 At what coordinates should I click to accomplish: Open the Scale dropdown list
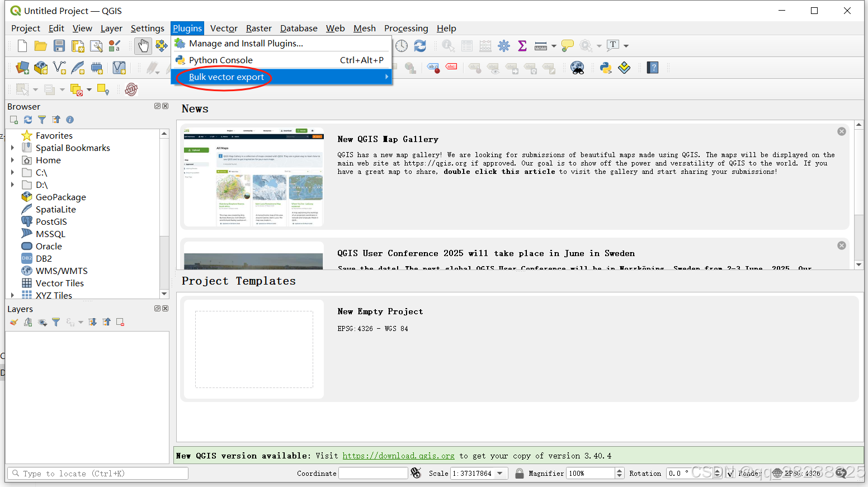click(501, 474)
